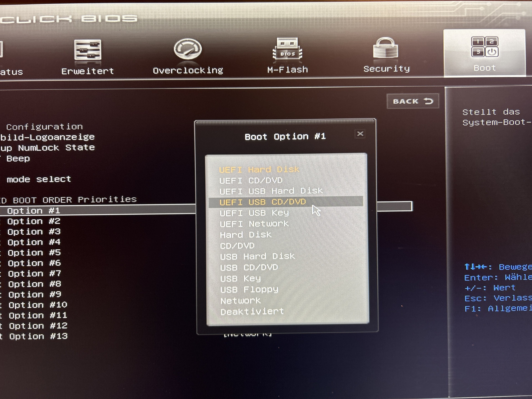Image resolution: width=532 pixels, height=399 pixels.
Task: Select USB Floppy boot device
Action: (x=249, y=289)
